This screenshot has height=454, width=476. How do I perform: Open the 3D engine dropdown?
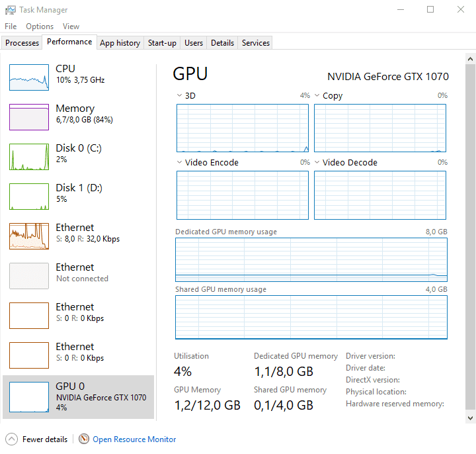179,95
